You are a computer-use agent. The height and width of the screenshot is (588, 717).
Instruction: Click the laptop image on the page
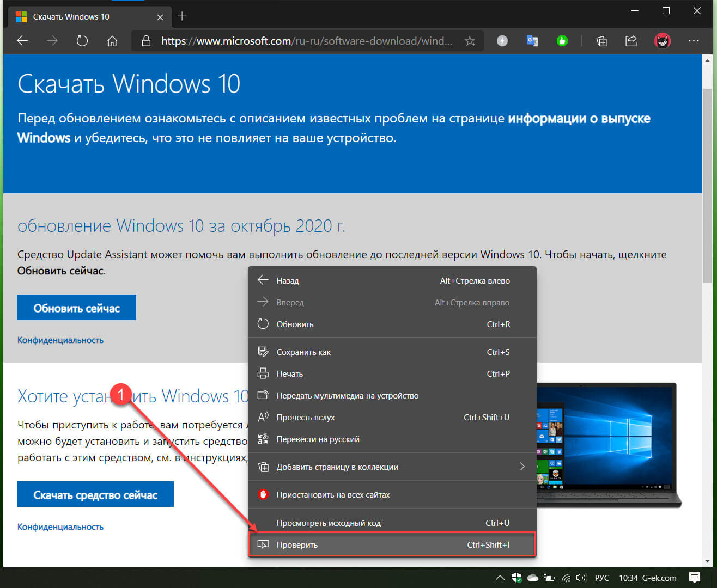pos(609,445)
